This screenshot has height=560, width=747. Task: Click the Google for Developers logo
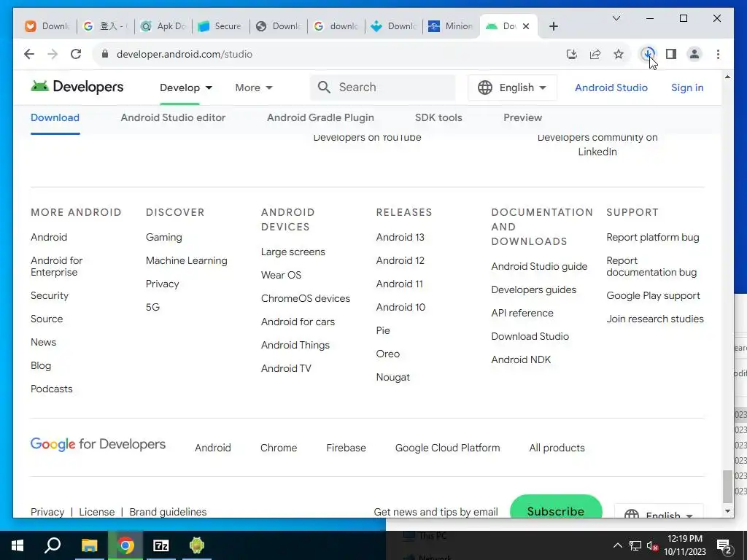[x=98, y=444]
